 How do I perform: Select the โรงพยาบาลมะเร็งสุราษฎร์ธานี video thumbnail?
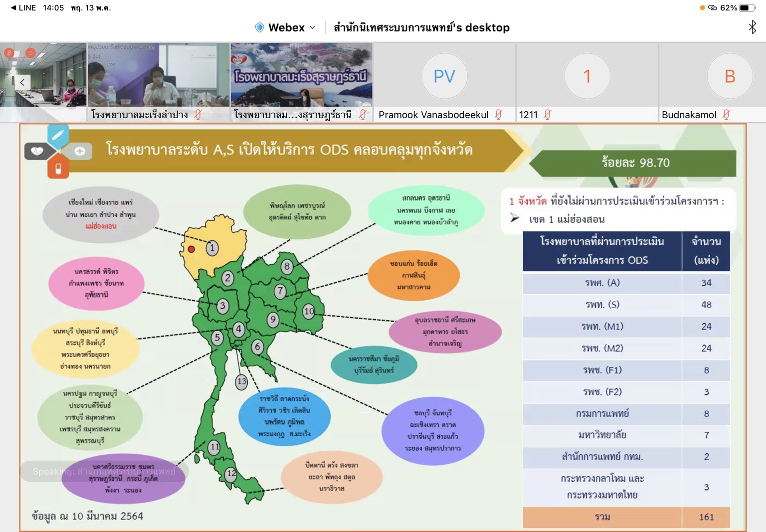click(x=301, y=75)
